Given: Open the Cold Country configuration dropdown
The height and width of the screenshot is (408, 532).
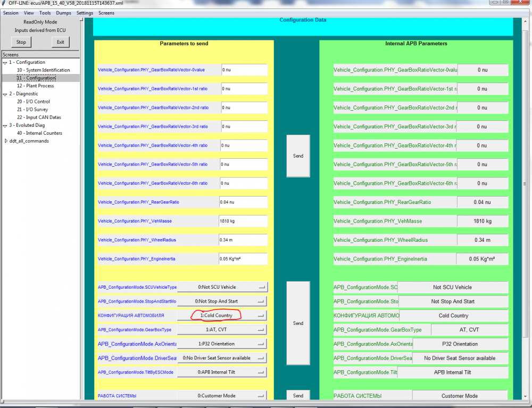Looking at the screenshot, I should [222, 316].
